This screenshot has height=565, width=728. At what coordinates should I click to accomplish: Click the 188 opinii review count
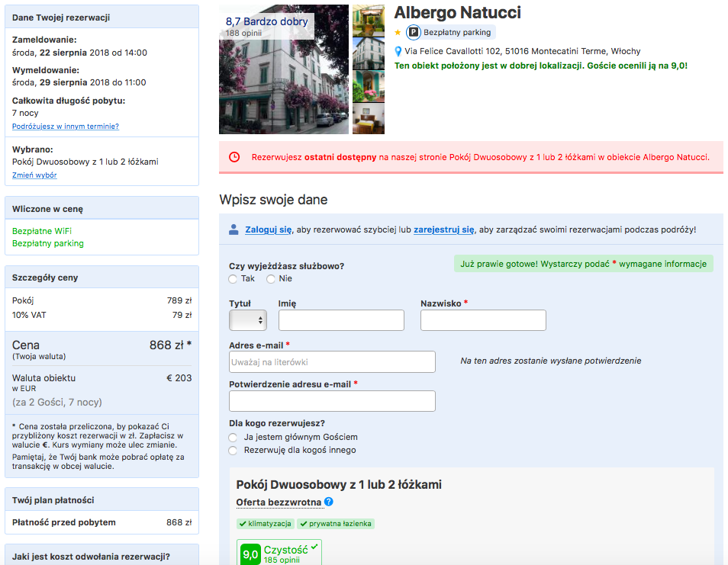coord(243,34)
